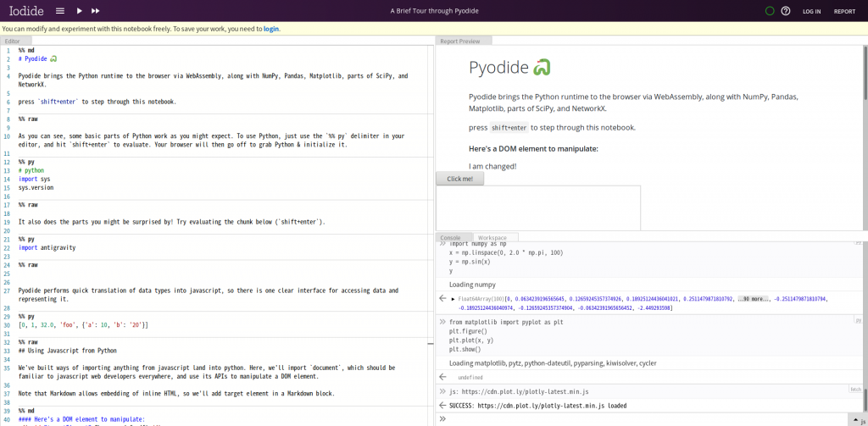The height and width of the screenshot is (426, 868).
Task: Click '## Using Javascript from Python' line
Action: coord(67,351)
